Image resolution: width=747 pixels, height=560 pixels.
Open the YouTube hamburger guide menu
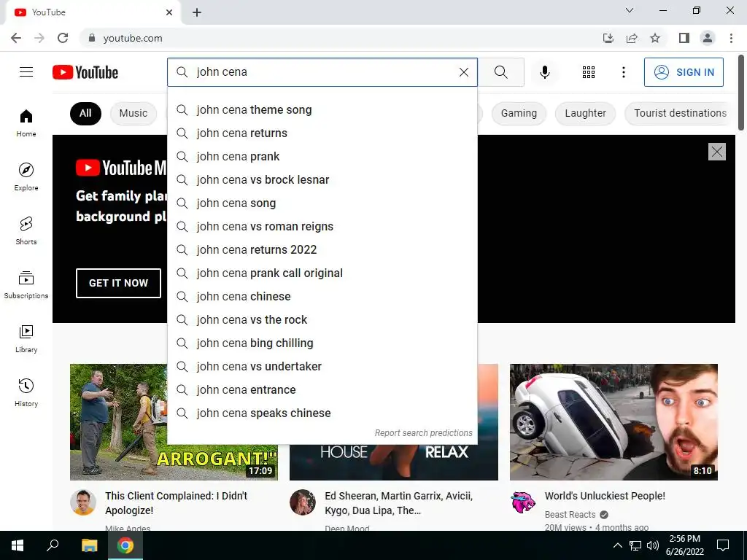[x=26, y=72]
